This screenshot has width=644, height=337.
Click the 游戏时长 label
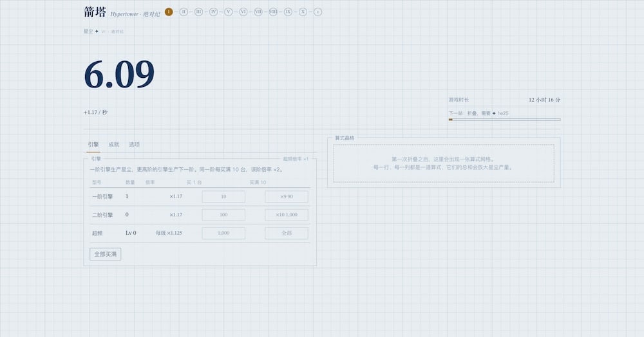pos(459,100)
